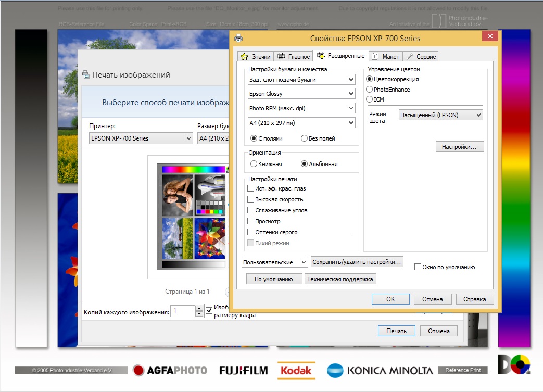The width and height of the screenshot is (543, 392).
Task: Open the Размер бумаги A4 dropdown in print dialog
Action: tap(213, 138)
